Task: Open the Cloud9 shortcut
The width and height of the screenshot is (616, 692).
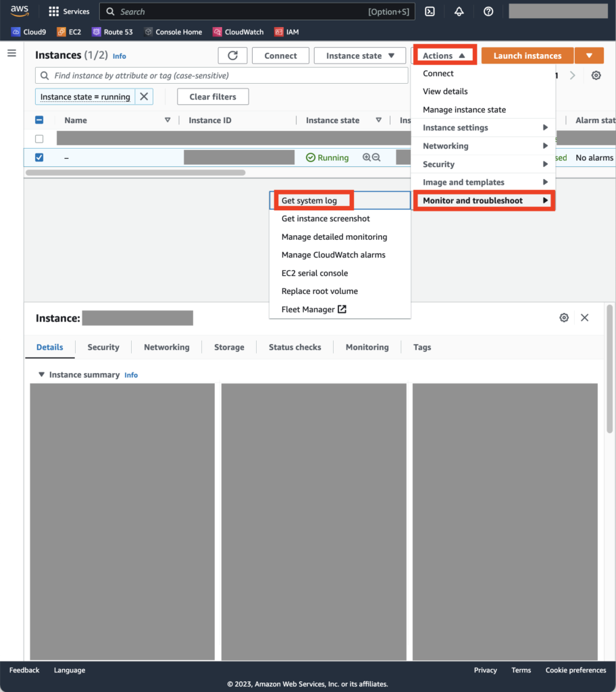Action: pyautogui.click(x=28, y=32)
